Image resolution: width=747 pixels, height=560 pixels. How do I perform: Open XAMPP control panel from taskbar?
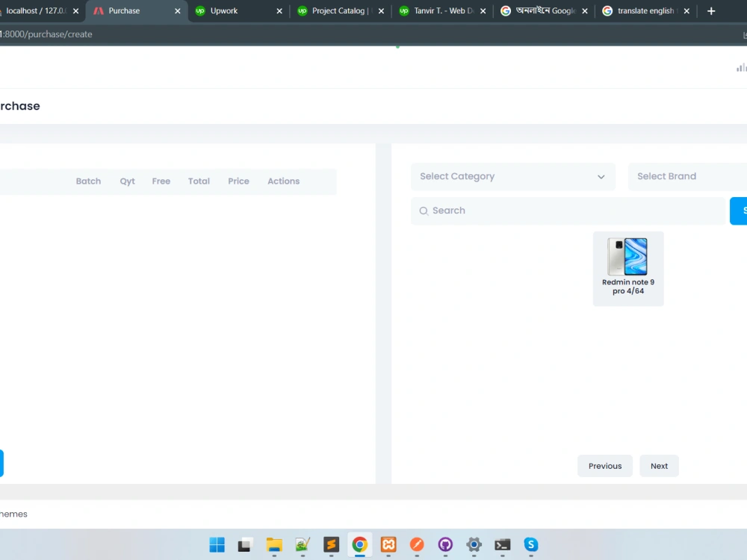(388, 544)
